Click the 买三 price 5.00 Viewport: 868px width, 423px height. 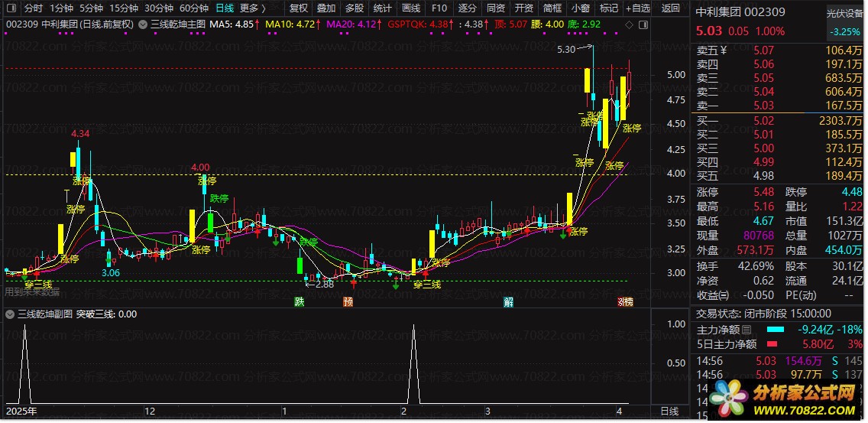click(x=763, y=148)
